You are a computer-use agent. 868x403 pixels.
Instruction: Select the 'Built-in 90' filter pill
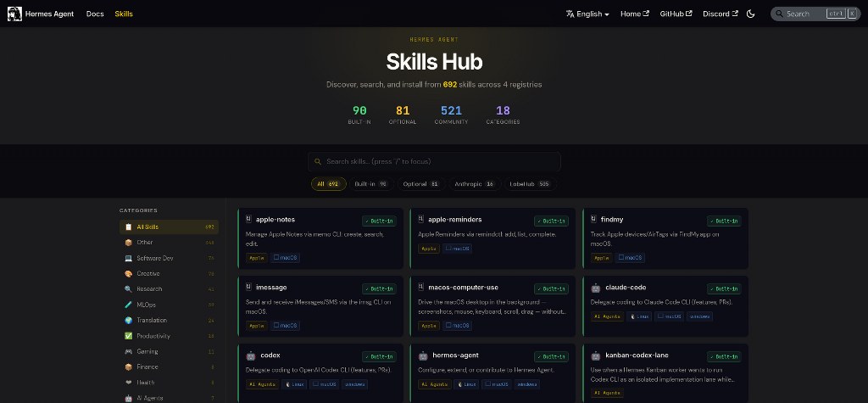coord(371,184)
